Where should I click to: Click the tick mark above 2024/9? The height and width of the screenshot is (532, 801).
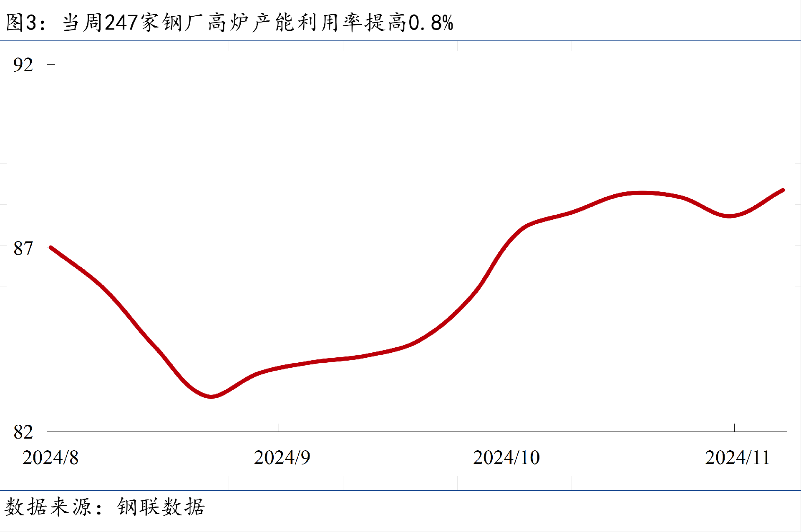pyautogui.click(x=279, y=427)
